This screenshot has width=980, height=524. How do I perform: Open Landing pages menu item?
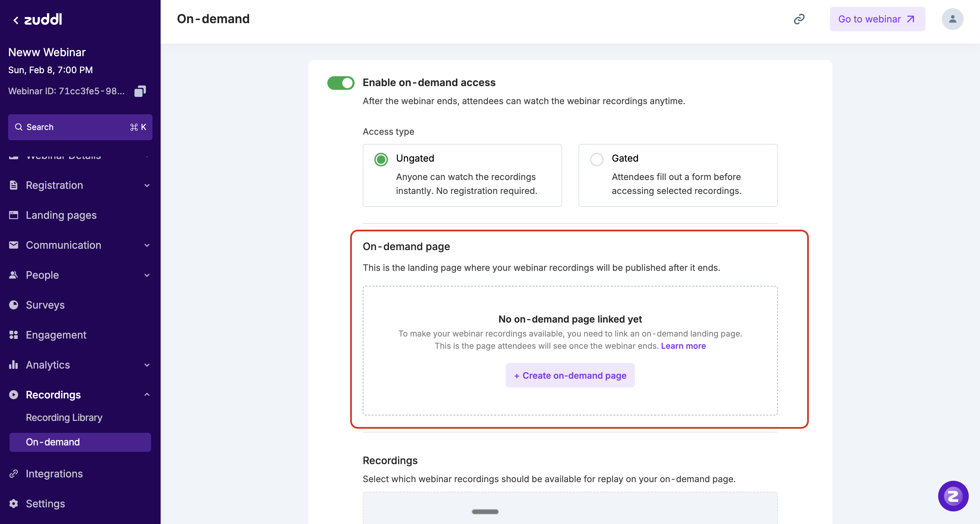tap(61, 215)
